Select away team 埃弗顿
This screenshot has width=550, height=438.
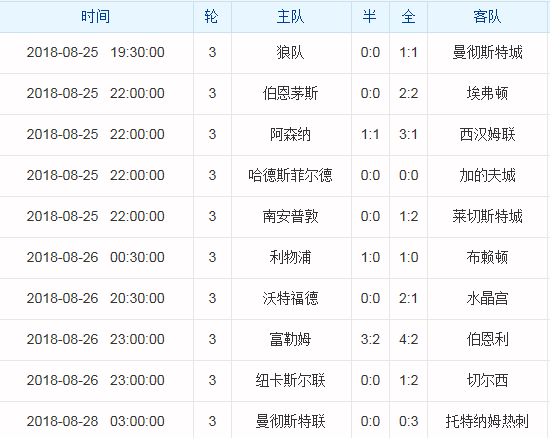(487, 94)
